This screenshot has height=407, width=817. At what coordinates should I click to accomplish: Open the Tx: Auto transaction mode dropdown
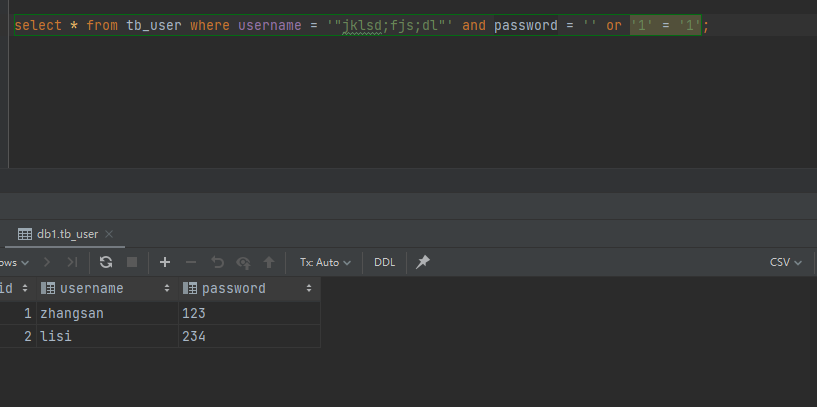[325, 262]
